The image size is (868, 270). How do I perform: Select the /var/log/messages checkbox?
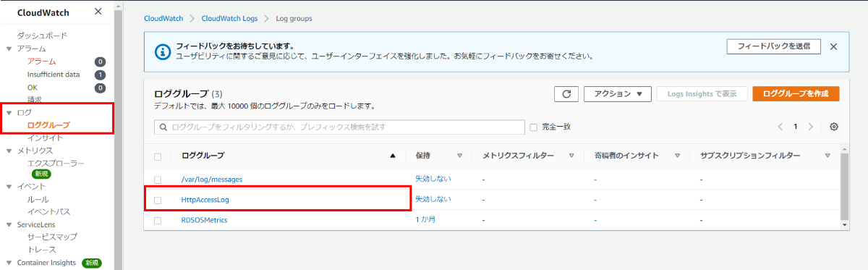tap(158, 179)
